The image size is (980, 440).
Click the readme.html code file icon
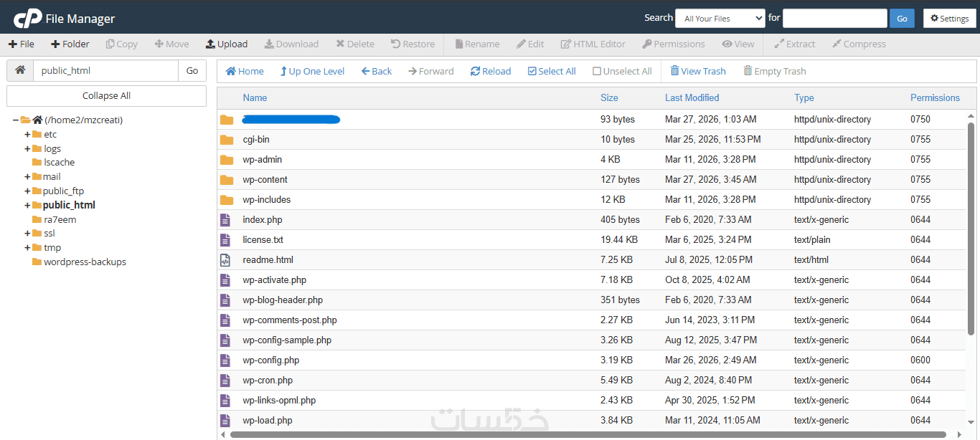click(x=225, y=260)
